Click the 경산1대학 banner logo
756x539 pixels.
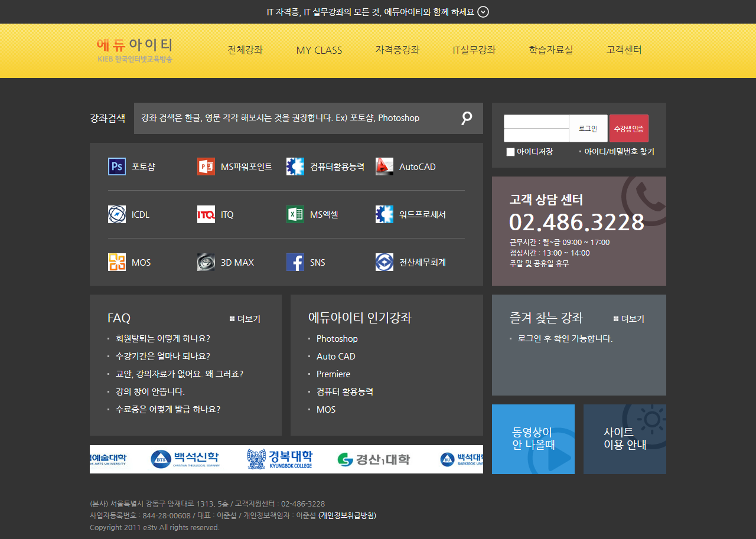coord(373,459)
